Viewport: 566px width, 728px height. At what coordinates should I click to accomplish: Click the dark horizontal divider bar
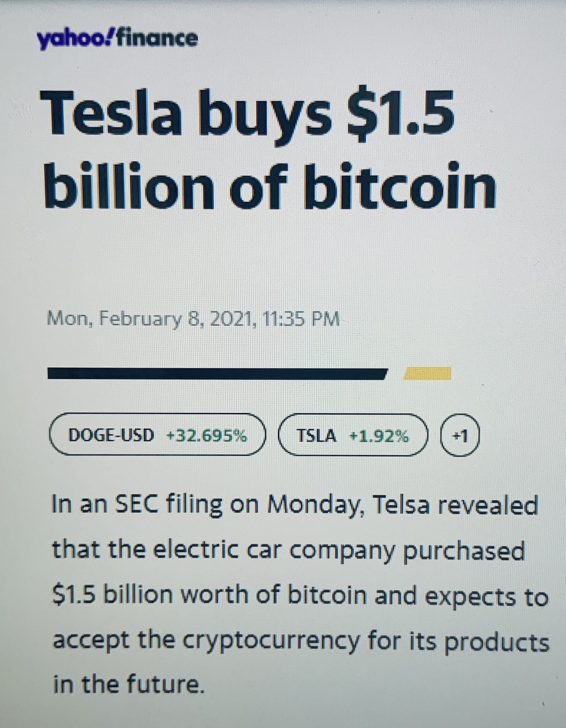coord(218,374)
